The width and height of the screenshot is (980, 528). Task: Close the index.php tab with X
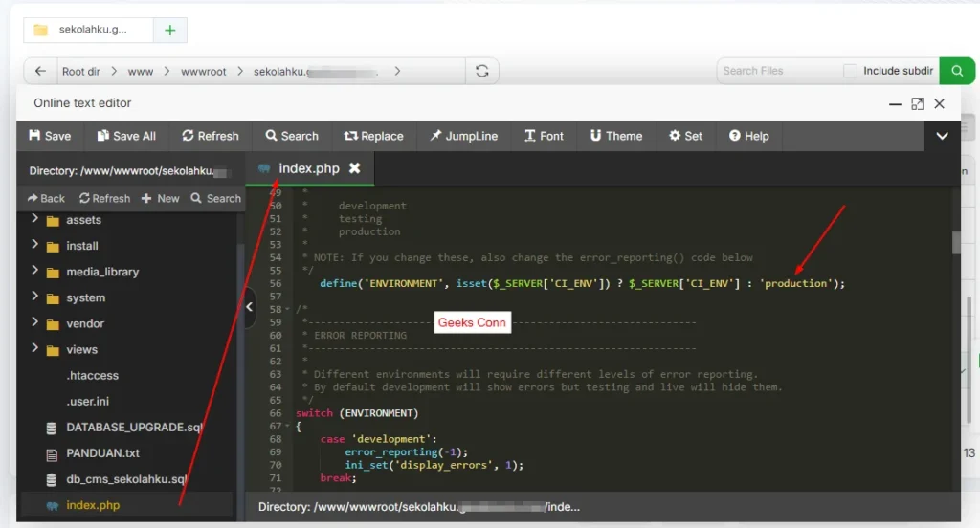coord(354,168)
